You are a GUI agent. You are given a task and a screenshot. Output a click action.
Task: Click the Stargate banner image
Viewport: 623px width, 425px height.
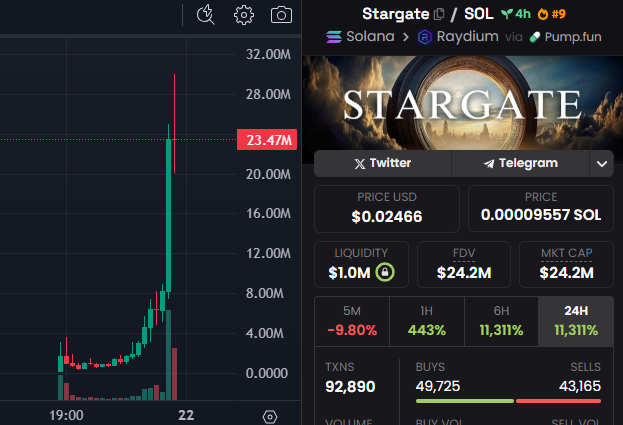462,103
